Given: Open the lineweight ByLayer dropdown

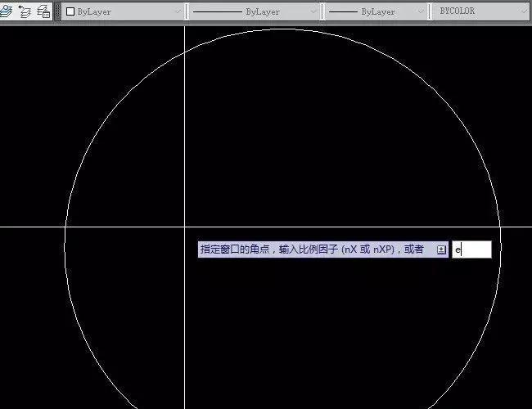Looking at the screenshot, I should tap(421, 12).
